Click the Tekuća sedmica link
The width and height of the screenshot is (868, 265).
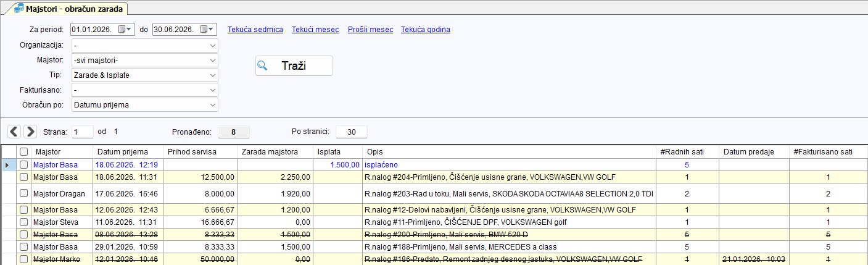click(255, 30)
